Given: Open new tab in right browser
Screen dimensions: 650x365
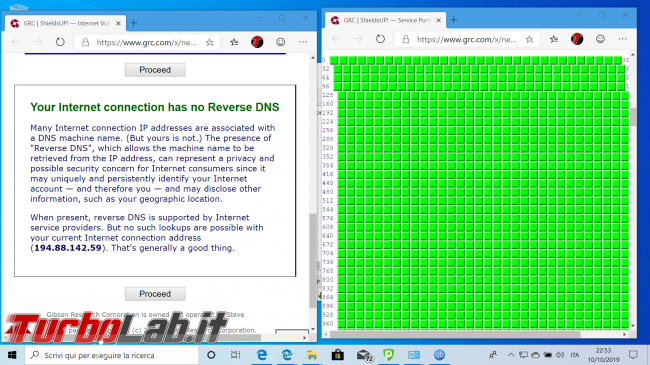Looking at the screenshot, I should (x=454, y=19).
